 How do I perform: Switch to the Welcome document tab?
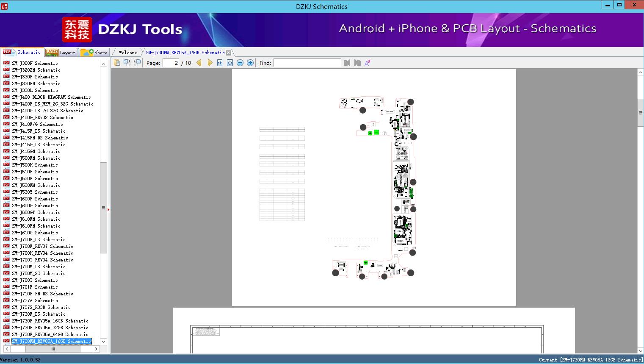[128, 53]
